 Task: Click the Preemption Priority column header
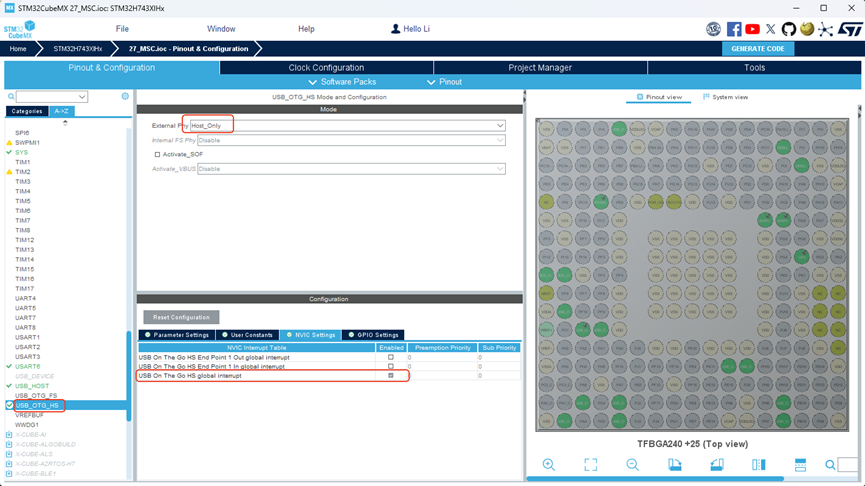click(442, 348)
